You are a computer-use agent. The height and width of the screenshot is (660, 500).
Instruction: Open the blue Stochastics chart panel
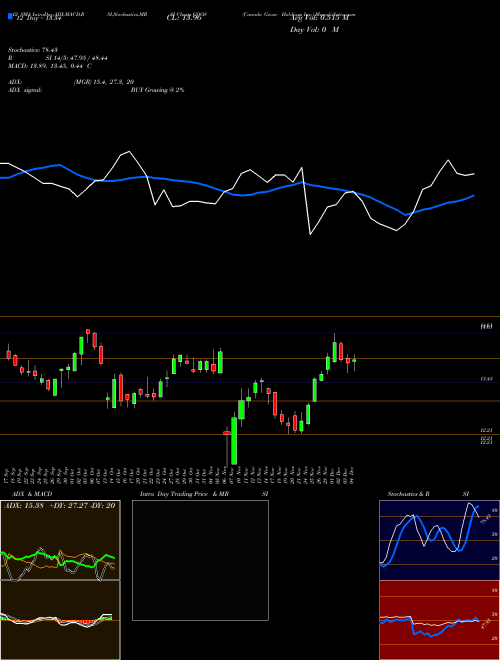(439, 540)
